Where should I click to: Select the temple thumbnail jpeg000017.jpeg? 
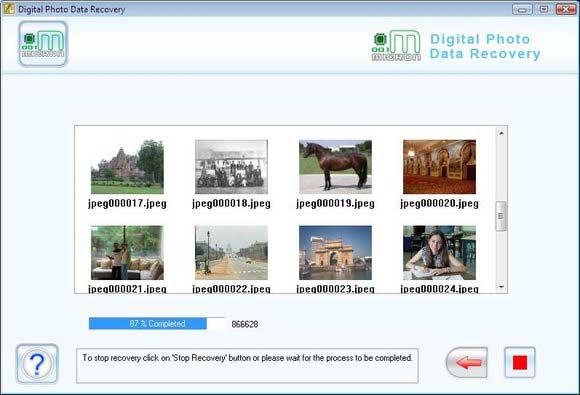click(x=127, y=167)
